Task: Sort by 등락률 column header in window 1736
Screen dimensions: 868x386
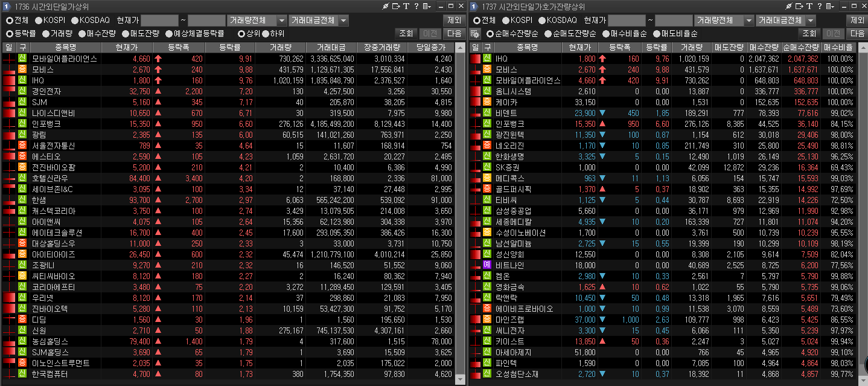Action: point(230,47)
